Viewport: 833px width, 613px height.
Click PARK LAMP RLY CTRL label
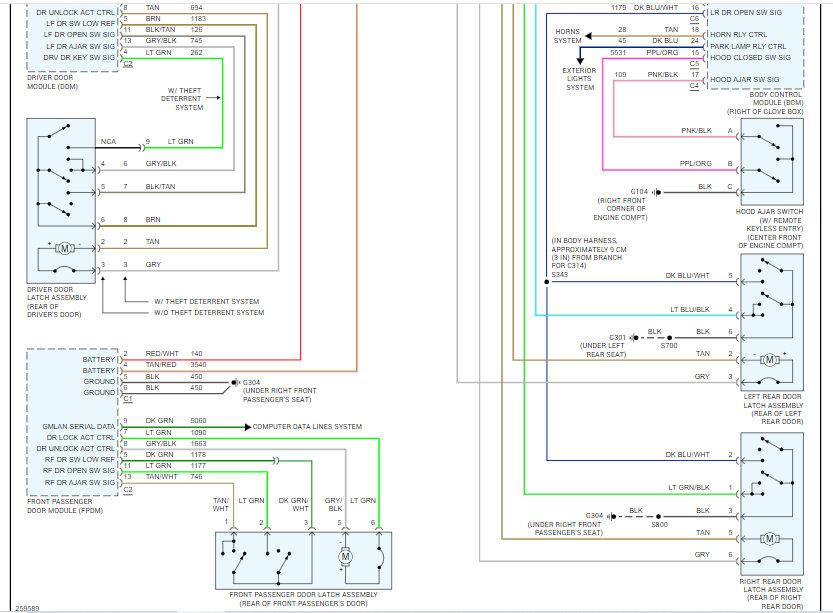pos(748,46)
